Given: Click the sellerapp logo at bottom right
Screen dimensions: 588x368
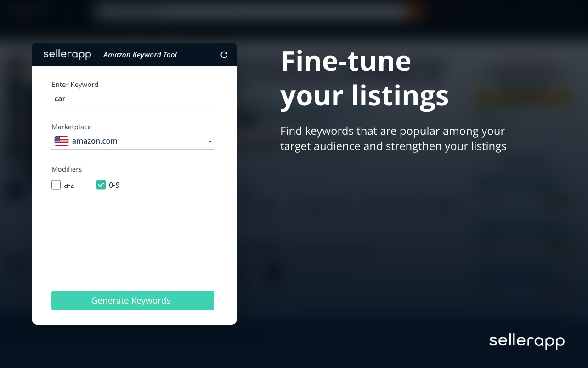Looking at the screenshot, I should (526, 341).
